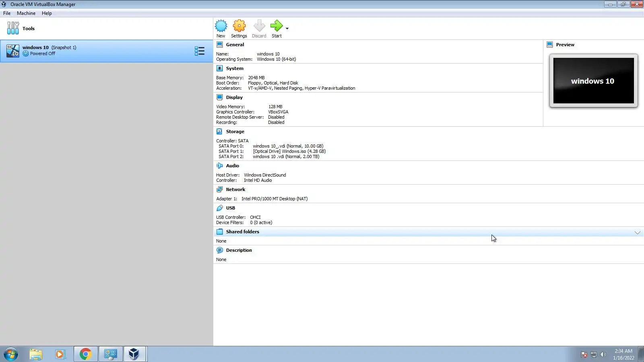Viewport: 644px width, 362px height.
Task: Open the USB settings header link
Action: point(231,208)
